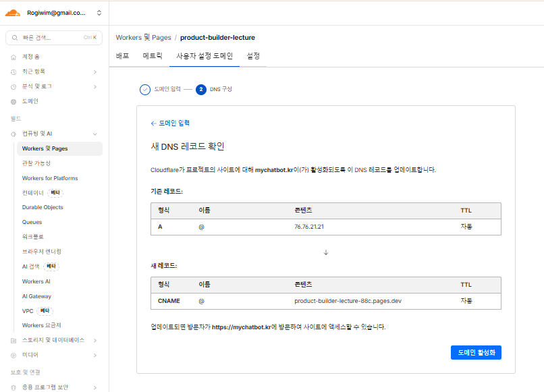This screenshot has height=392, width=544.
Task: Expand 스토리지 및 데이터베이스 chevron
Action: (95, 340)
